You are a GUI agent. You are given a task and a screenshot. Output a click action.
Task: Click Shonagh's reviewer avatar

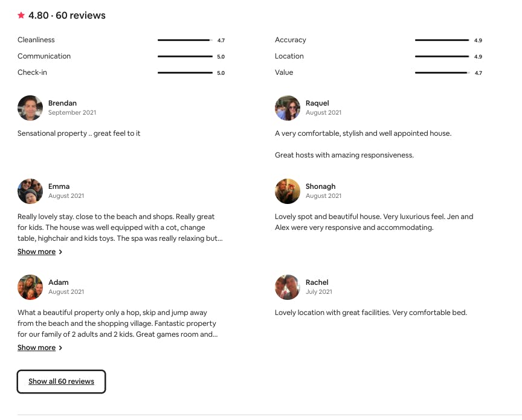[x=288, y=191]
